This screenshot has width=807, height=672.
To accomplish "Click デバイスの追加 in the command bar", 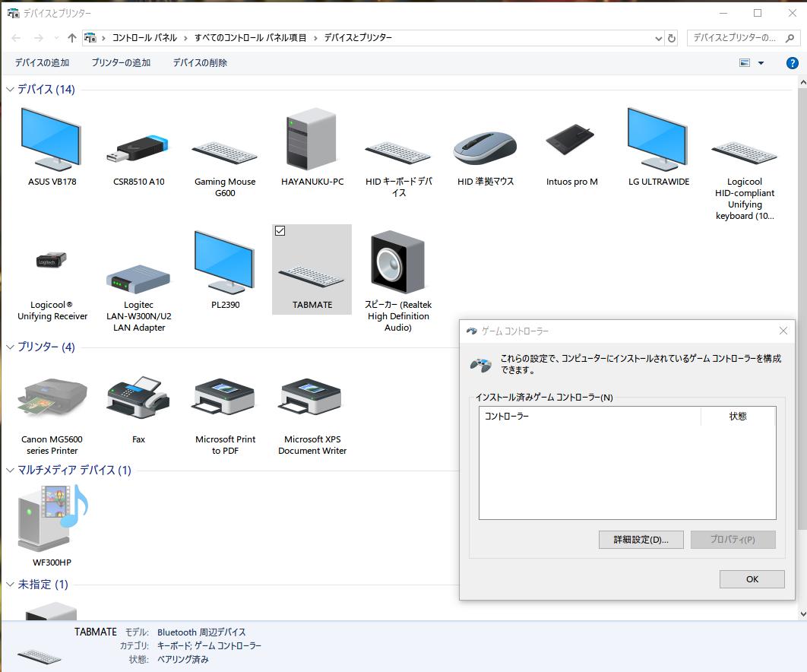I will (x=42, y=63).
